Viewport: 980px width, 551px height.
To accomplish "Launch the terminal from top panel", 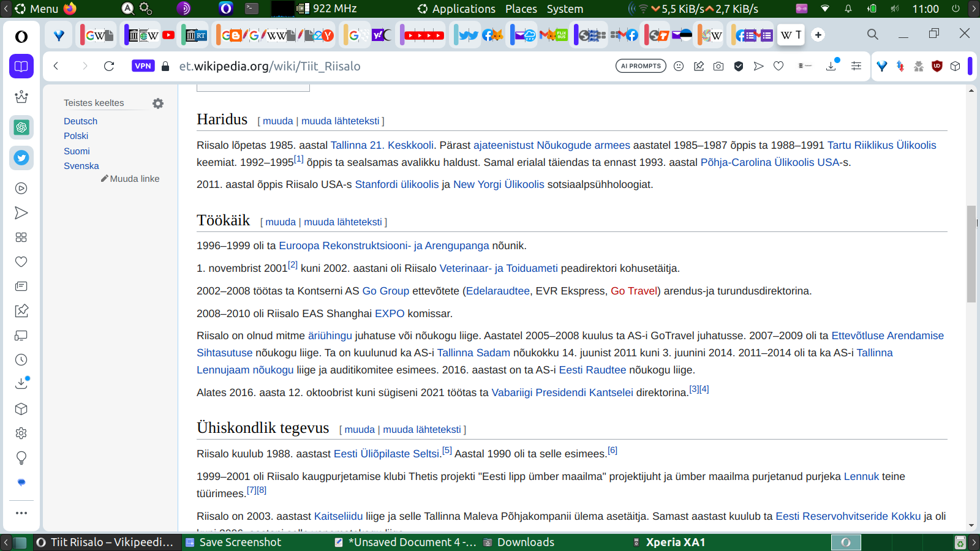I will [x=252, y=9].
